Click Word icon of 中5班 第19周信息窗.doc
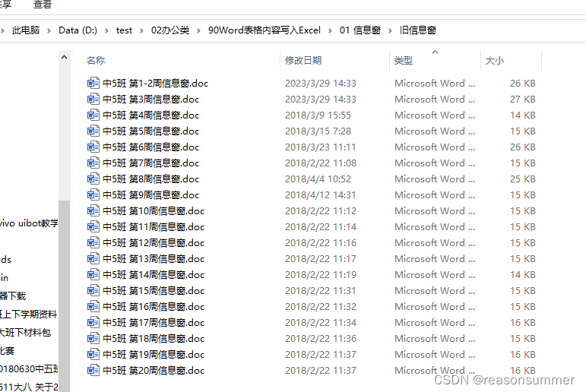 tap(93, 354)
